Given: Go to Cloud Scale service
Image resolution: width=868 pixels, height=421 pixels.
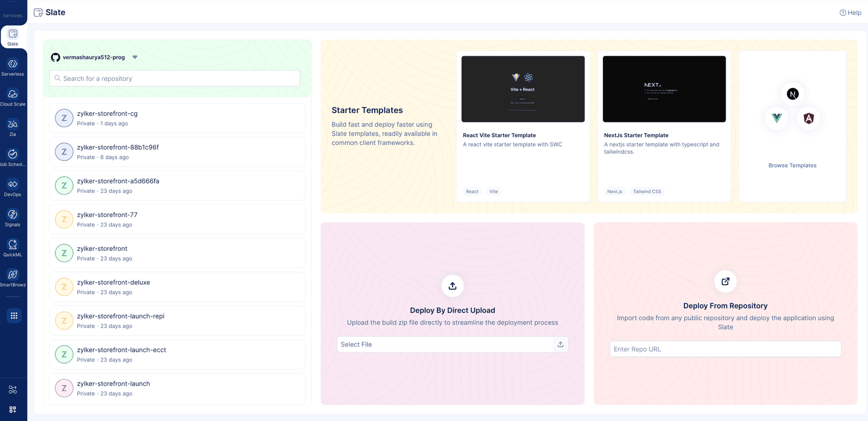Looking at the screenshot, I should [x=13, y=97].
